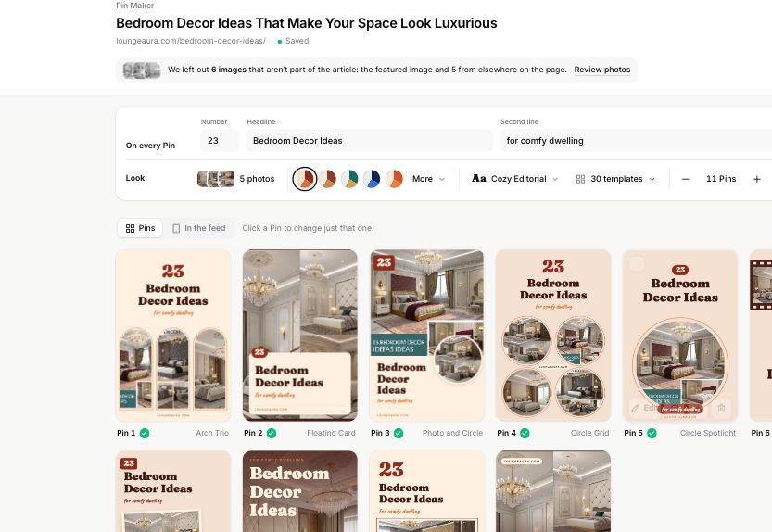772x532 pixels.
Task: Open the Pin 6 filmstrip thumbnail
Action: 761,336
